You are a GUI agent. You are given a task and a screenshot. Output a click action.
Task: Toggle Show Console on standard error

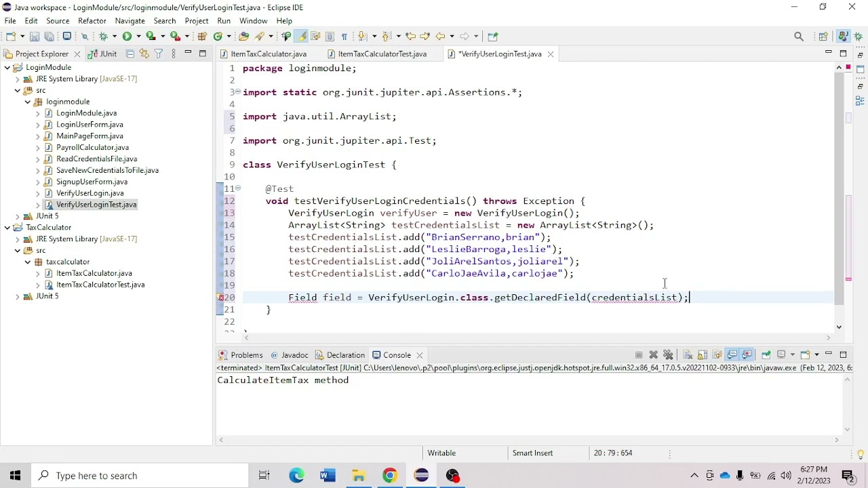pos(747,355)
